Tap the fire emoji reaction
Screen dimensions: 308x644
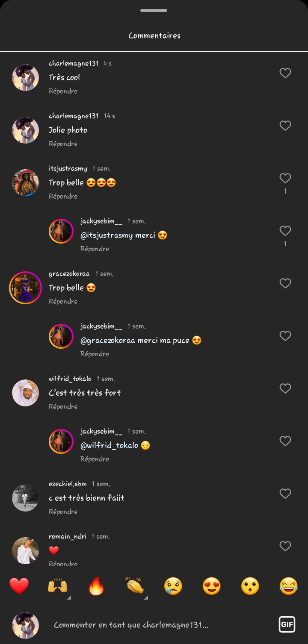[x=96, y=586]
